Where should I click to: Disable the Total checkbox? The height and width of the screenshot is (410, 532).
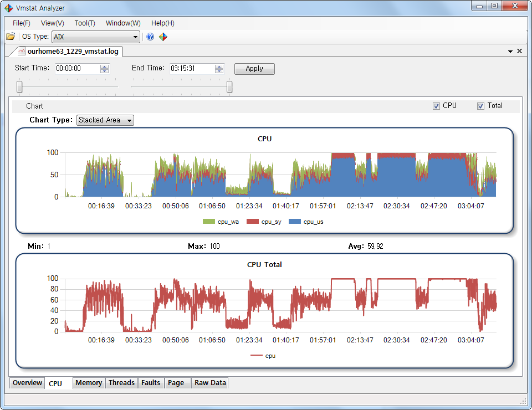(482, 105)
